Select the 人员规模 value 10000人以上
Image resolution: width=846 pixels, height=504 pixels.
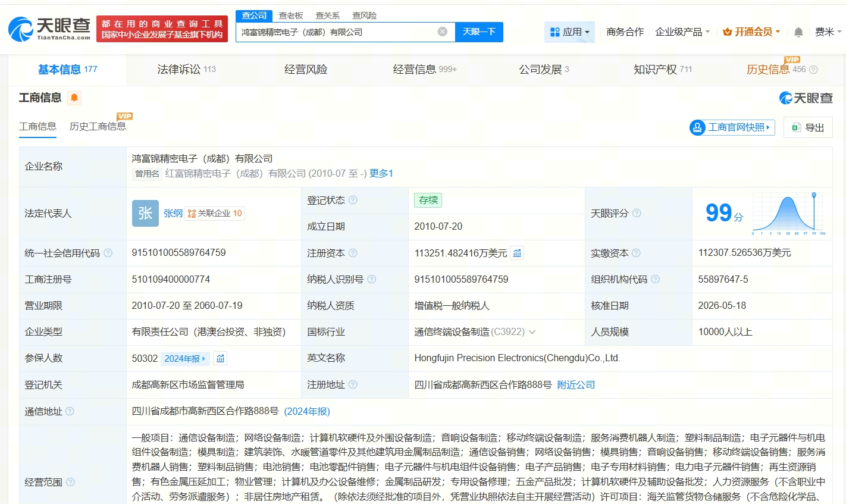point(725,331)
